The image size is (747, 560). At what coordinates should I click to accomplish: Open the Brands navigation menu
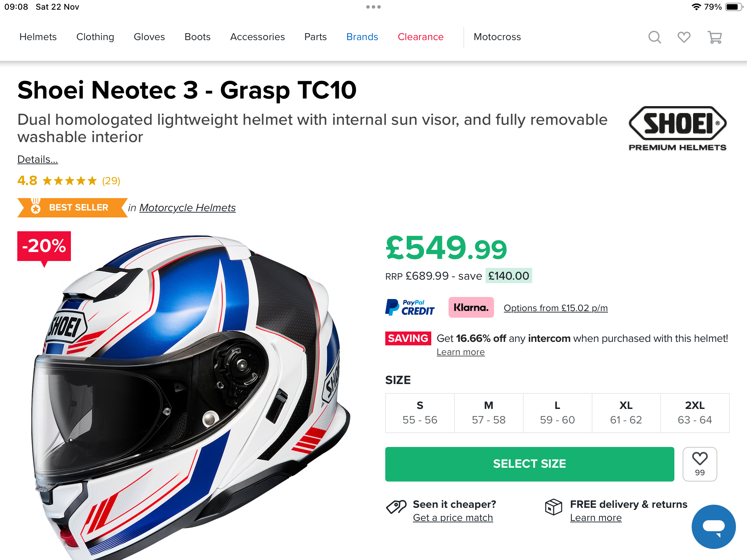pyautogui.click(x=362, y=37)
